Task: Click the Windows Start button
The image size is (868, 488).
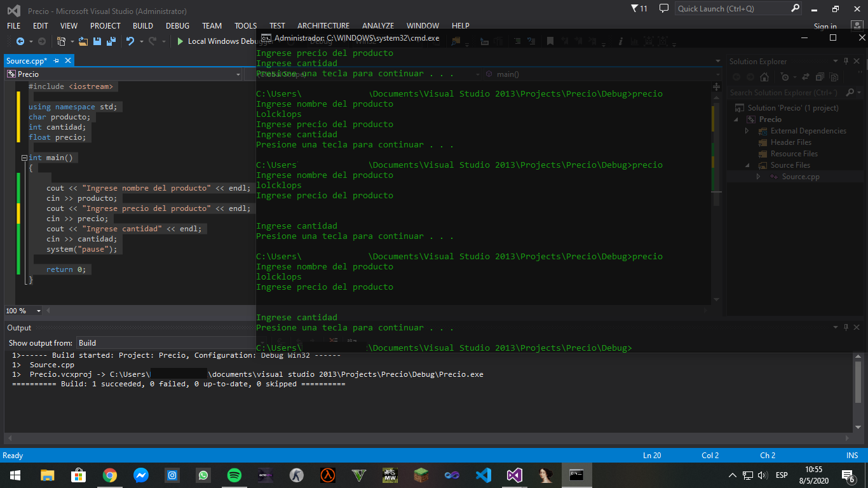Action: pos(15,475)
